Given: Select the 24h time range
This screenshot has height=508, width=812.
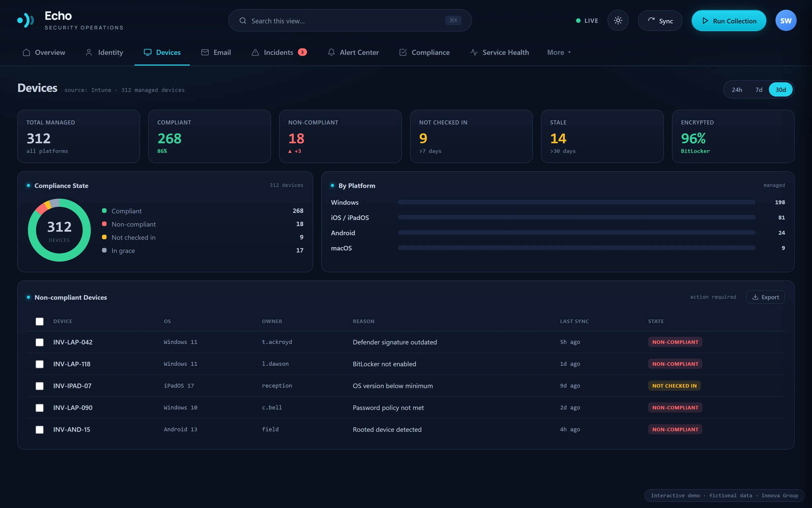Looking at the screenshot, I should click(737, 90).
